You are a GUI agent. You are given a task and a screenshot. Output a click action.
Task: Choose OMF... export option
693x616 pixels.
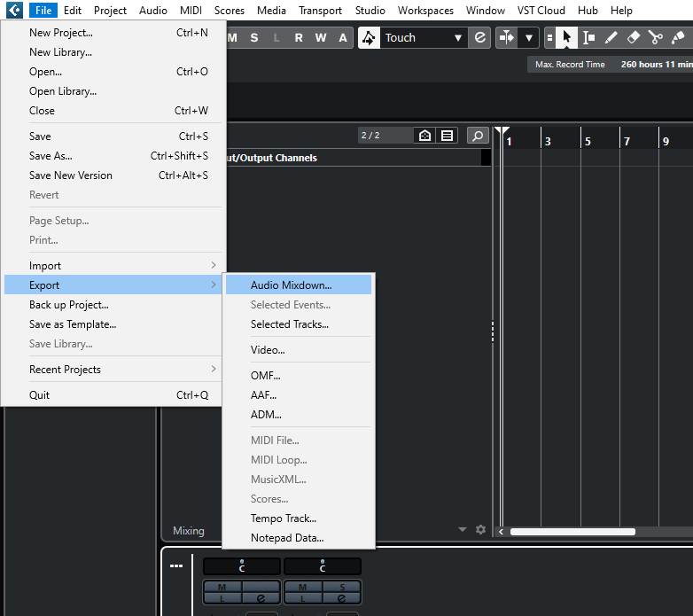[299, 376]
